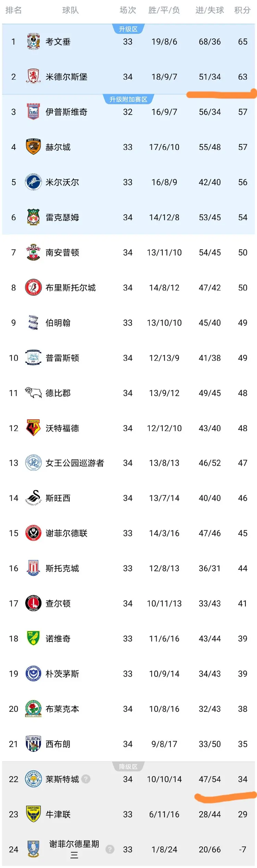Screen dimensions: 257x868
Task: Click the Oxford United (牛津联) crest
Action: 33,814
